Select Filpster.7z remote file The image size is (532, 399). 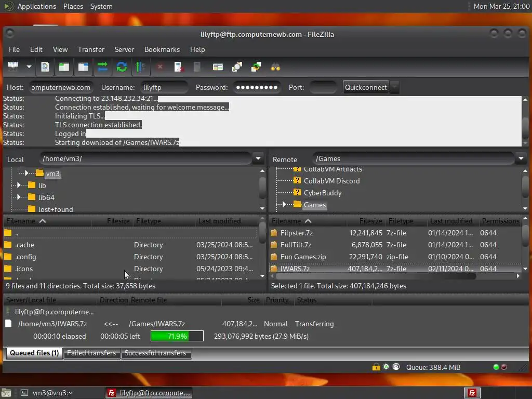(395, 233)
